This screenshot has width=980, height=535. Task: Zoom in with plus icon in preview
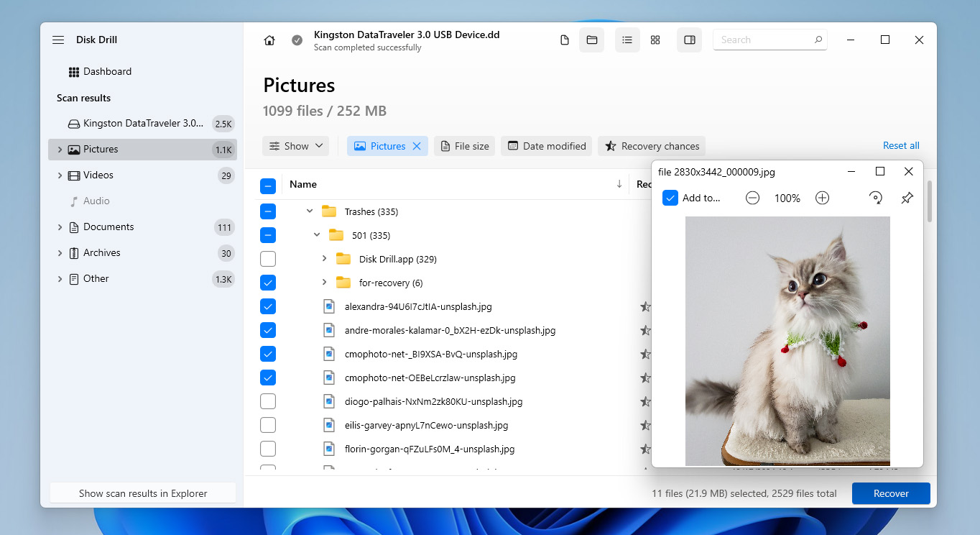(823, 198)
